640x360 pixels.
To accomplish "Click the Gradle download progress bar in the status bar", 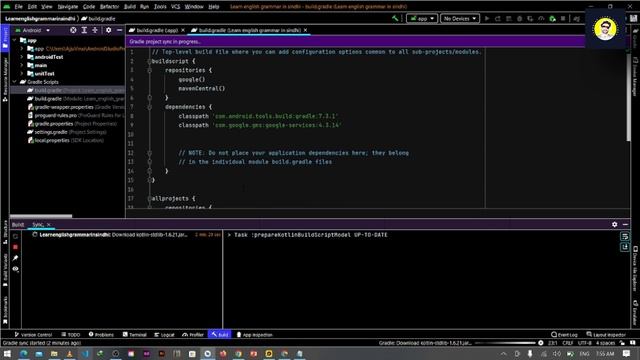I will click(505, 343).
